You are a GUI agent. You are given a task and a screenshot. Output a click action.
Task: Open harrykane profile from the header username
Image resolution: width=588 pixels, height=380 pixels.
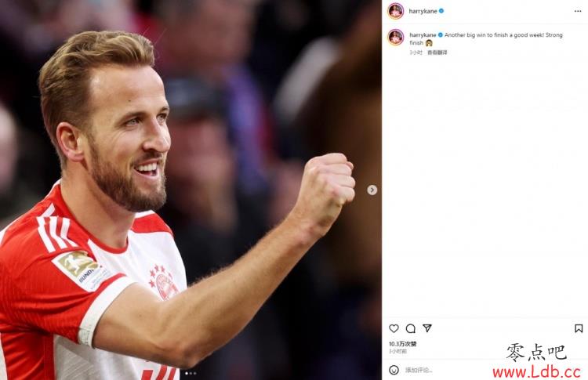pyautogui.click(x=423, y=11)
